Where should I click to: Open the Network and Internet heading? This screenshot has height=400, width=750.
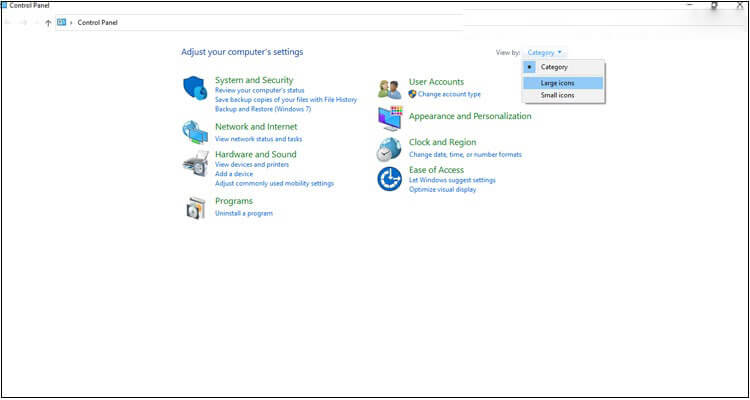[256, 127]
